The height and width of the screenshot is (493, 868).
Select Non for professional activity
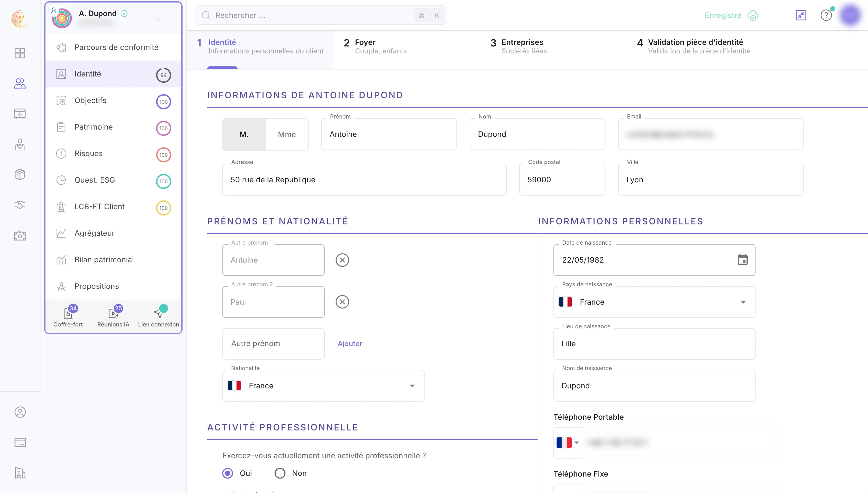[x=280, y=473]
